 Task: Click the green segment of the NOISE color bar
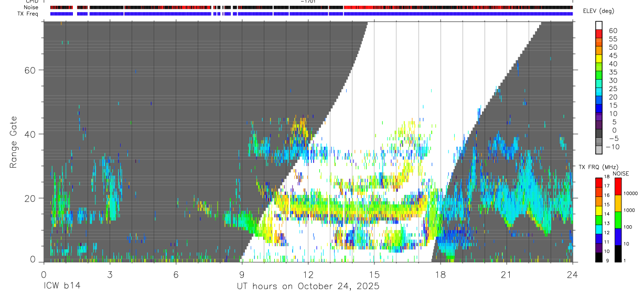(x=617, y=219)
